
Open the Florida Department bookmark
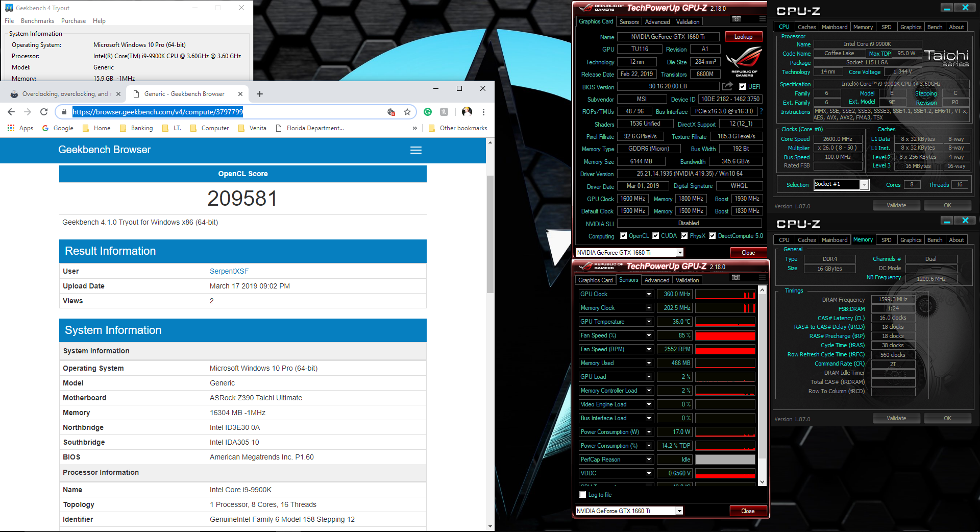[310, 128]
